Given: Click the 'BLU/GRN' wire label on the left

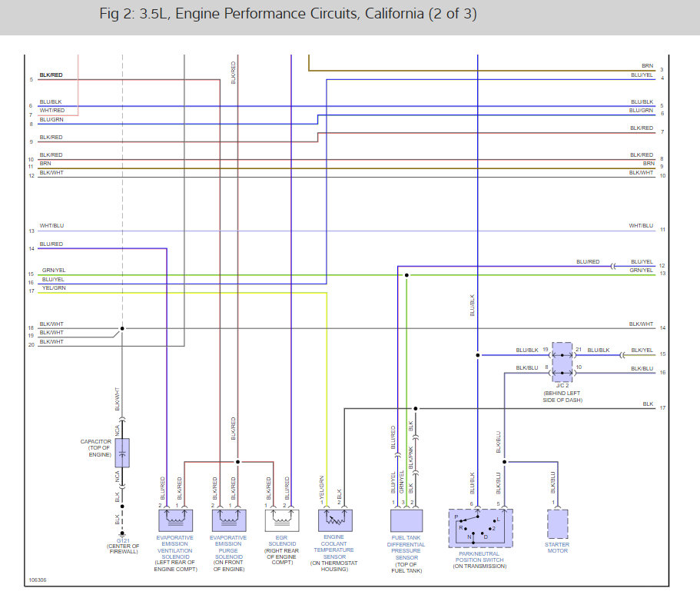Looking at the screenshot, I should pyautogui.click(x=51, y=120).
